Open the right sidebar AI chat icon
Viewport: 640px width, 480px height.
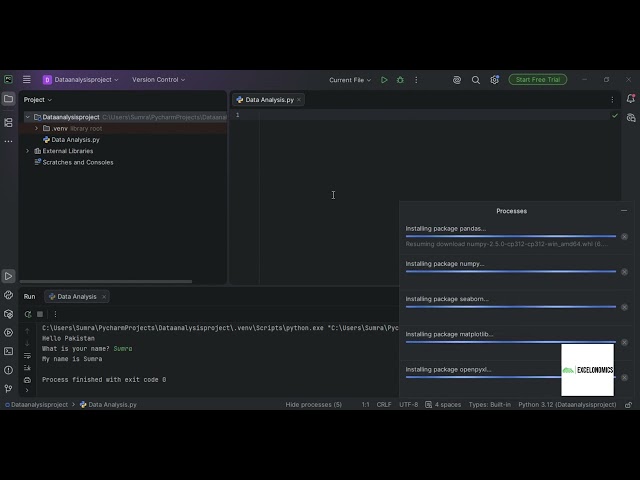[x=631, y=118]
